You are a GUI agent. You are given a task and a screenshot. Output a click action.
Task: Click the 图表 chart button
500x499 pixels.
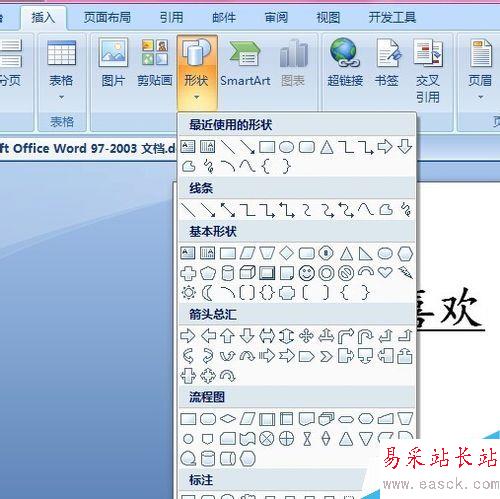pos(293,63)
